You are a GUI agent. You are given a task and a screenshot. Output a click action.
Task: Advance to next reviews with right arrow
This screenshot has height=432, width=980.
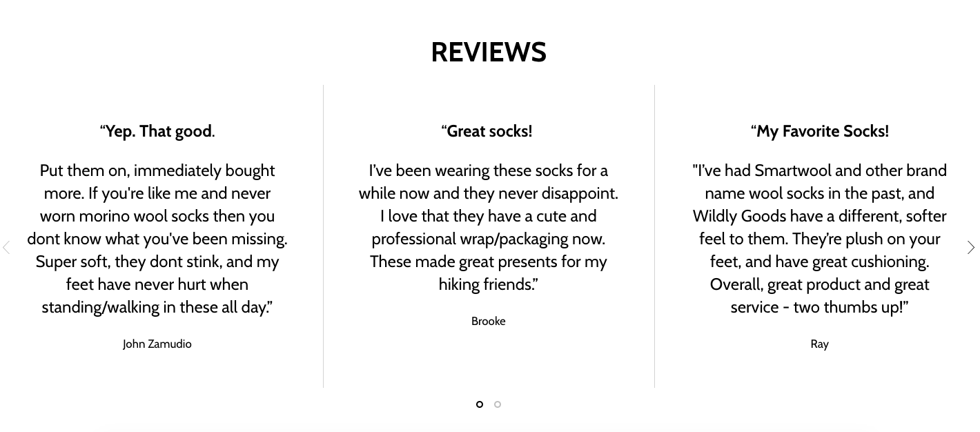click(x=971, y=247)
